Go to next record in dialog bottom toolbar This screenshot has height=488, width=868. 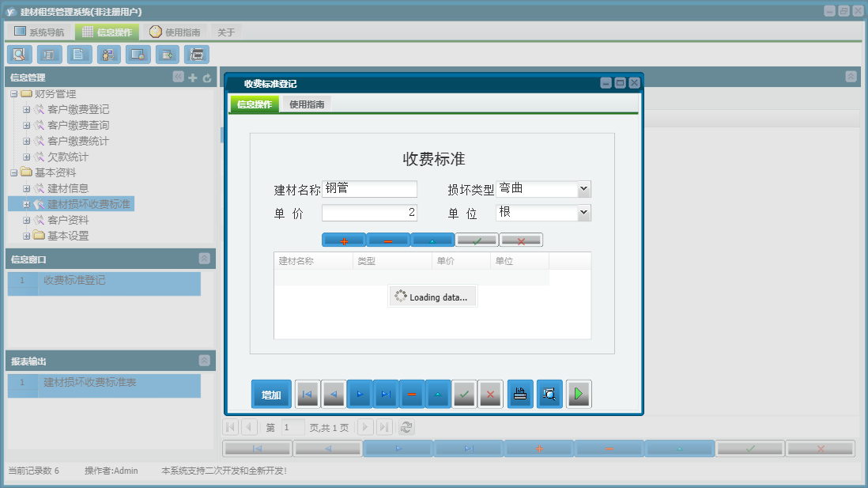click(360, 394)
